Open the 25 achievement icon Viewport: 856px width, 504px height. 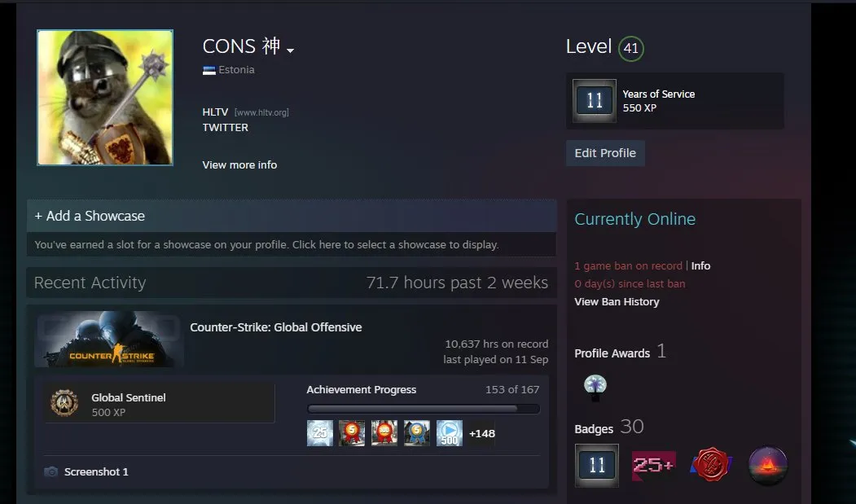pyautogui.click(x=320, y=433)
